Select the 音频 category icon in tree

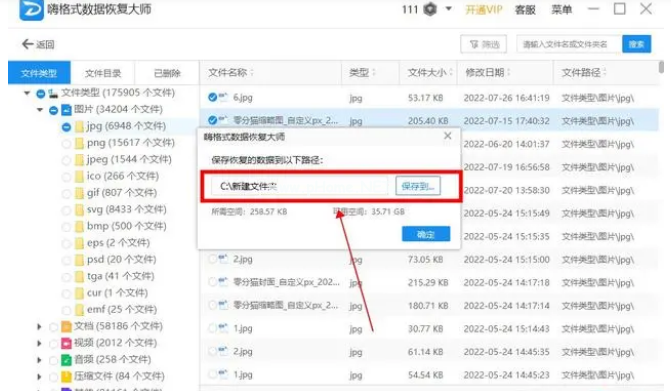pos(66,360)
